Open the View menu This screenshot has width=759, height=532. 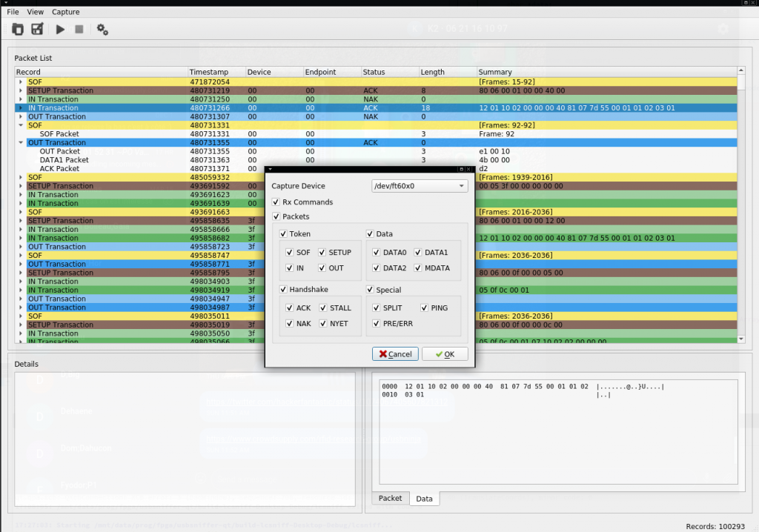35,12
